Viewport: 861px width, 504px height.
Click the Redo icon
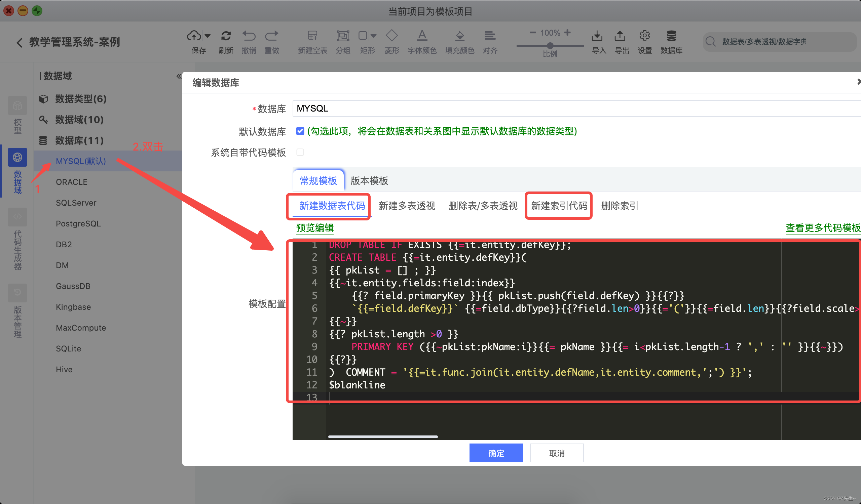[272, 36]
